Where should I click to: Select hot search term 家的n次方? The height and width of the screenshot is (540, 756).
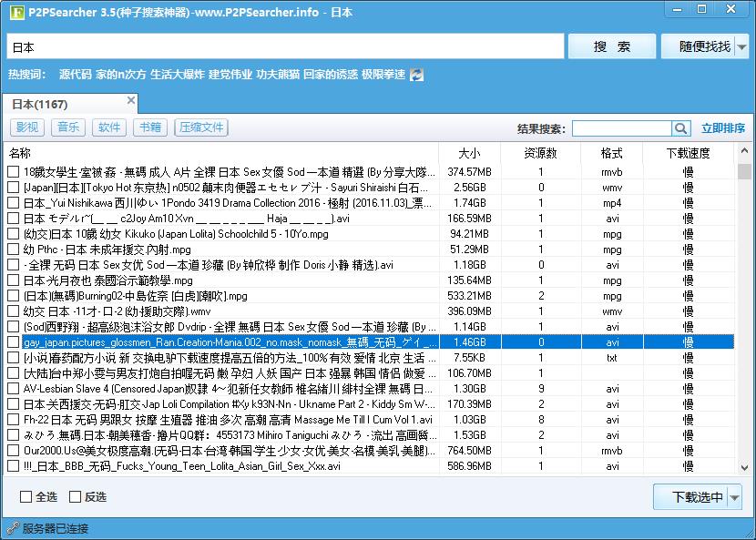coord(120,75)
